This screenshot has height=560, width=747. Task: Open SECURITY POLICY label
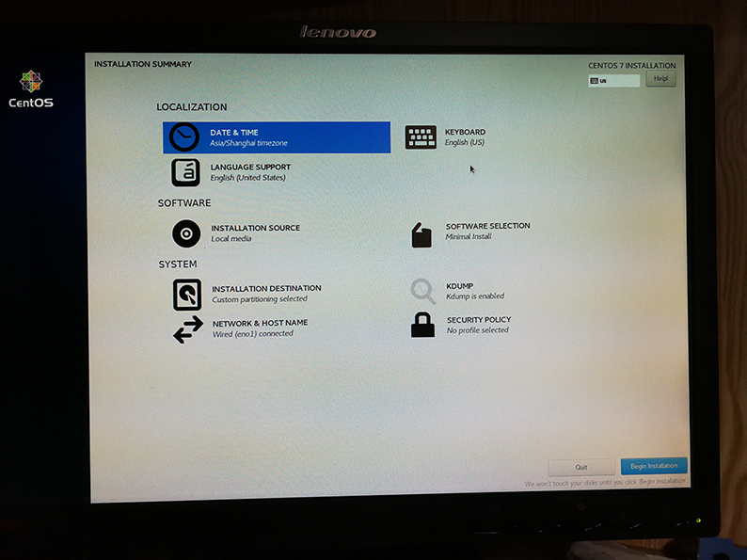(x=479, y=320)
